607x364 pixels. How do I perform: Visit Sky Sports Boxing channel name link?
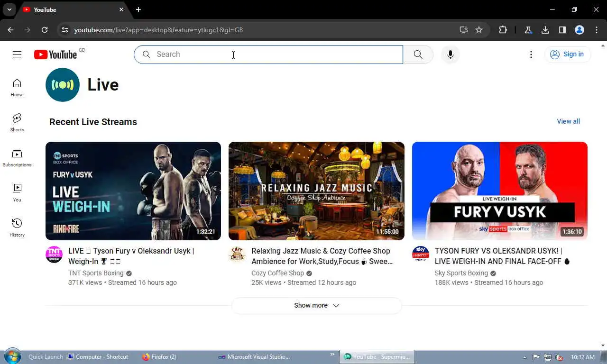(x=461, y=273)
